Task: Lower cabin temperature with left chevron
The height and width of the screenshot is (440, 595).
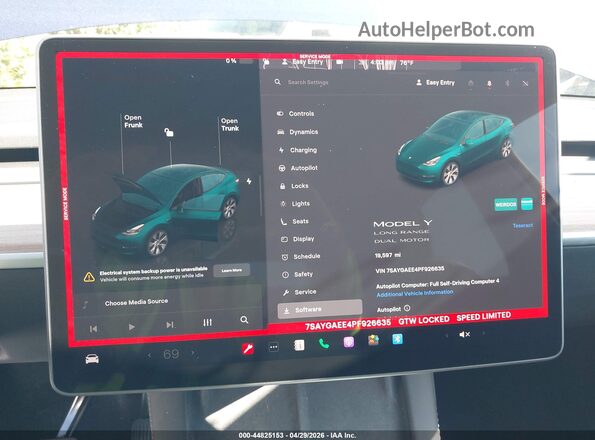Action: [149, 355]
